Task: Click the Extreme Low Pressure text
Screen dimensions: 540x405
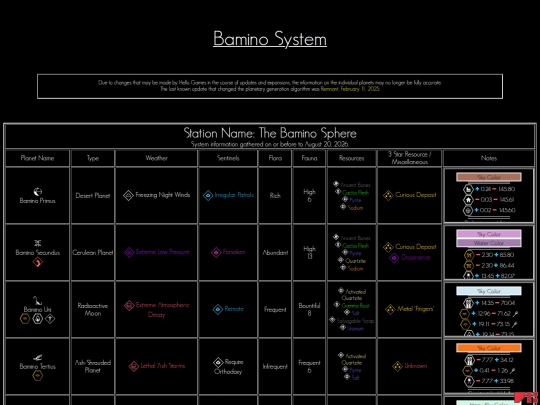Action: tap(163, 252)
